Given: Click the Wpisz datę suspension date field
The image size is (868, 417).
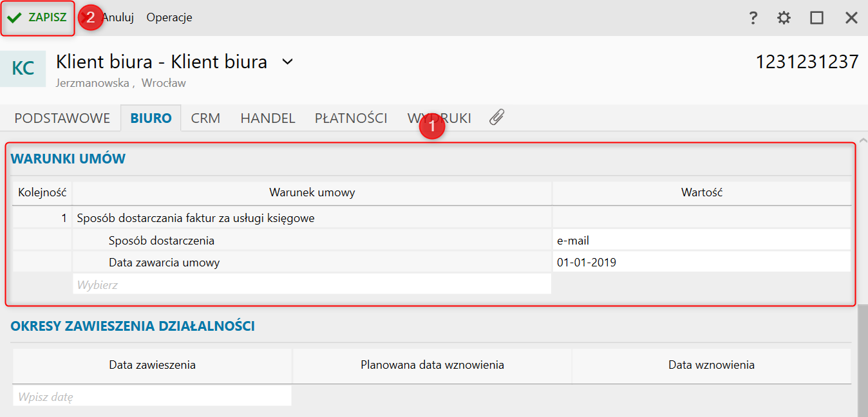Looking at the screenshot, I should pos(152,396).
